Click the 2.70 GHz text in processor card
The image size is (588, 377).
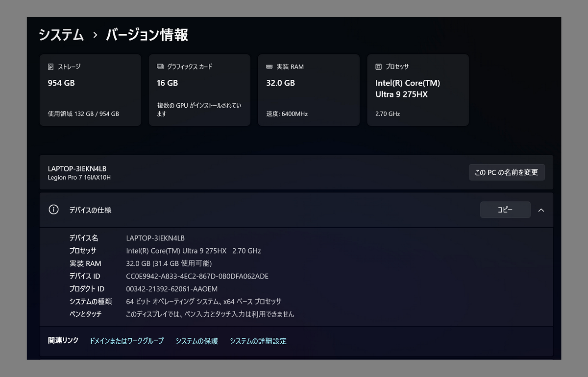[388, 114]
